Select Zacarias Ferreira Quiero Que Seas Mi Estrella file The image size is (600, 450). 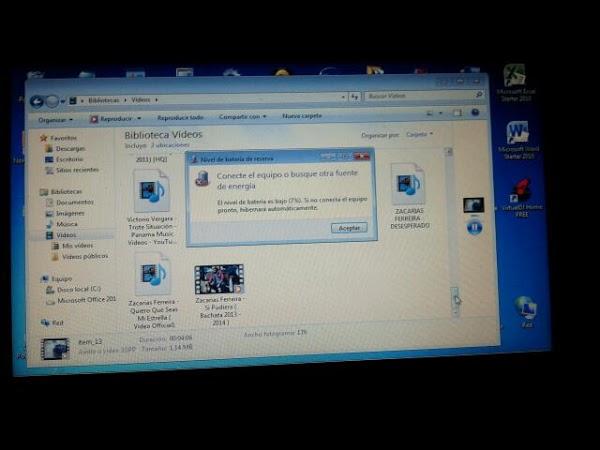pos(152,273)
